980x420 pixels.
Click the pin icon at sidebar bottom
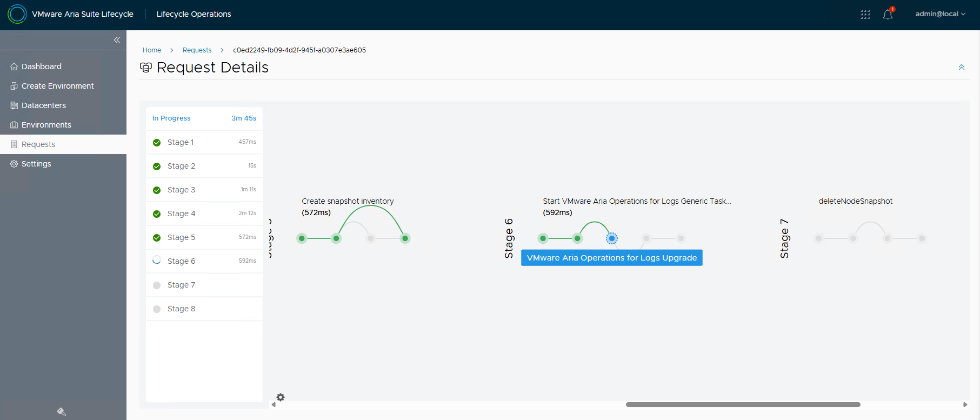(62, 412)
